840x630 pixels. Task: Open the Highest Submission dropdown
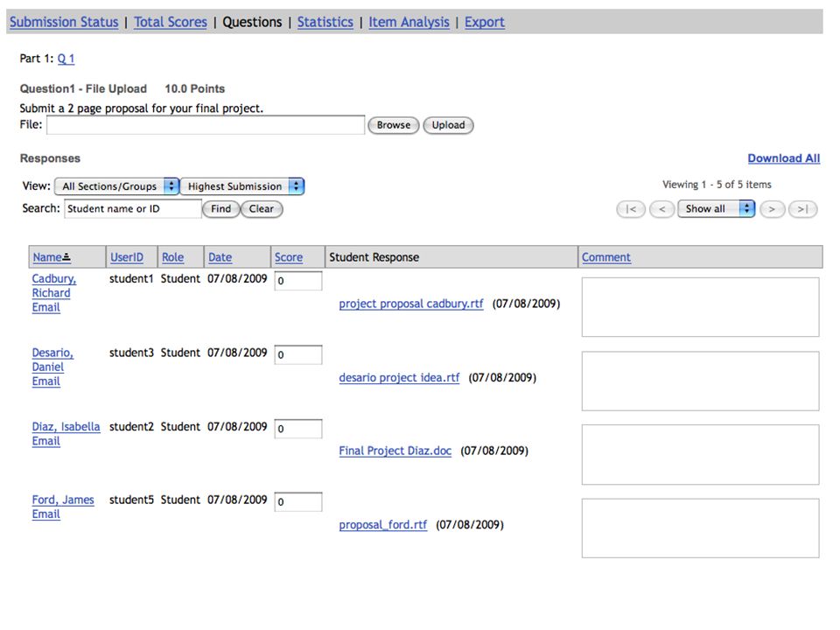242,186
